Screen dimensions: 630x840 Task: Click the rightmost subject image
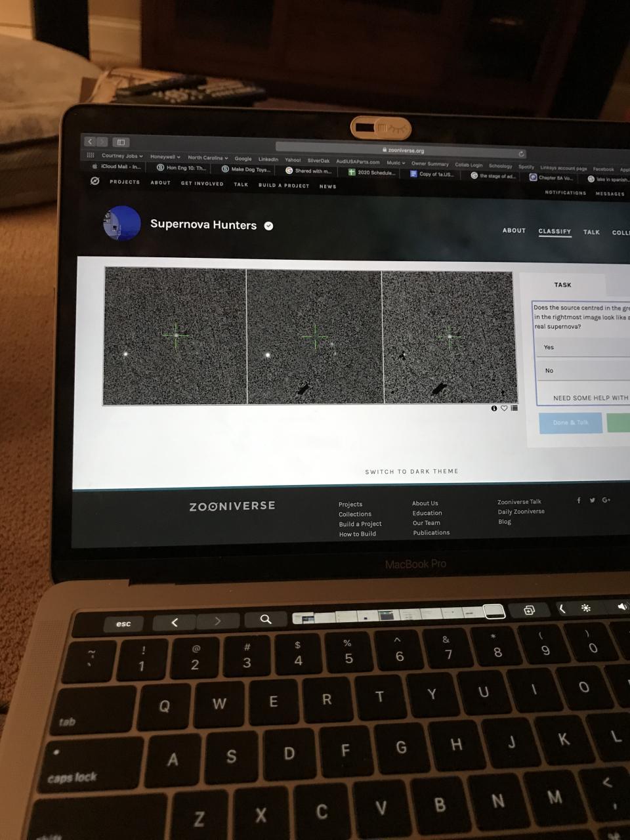pos(449,337)
